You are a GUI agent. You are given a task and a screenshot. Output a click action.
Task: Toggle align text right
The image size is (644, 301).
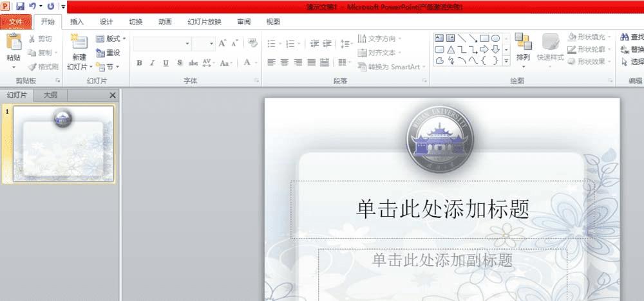298,62
